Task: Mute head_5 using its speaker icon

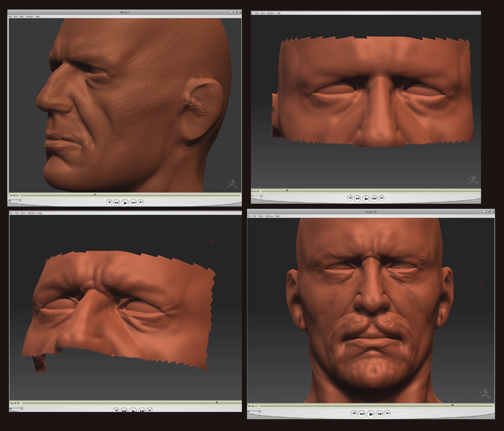Action: click(10, 200)
